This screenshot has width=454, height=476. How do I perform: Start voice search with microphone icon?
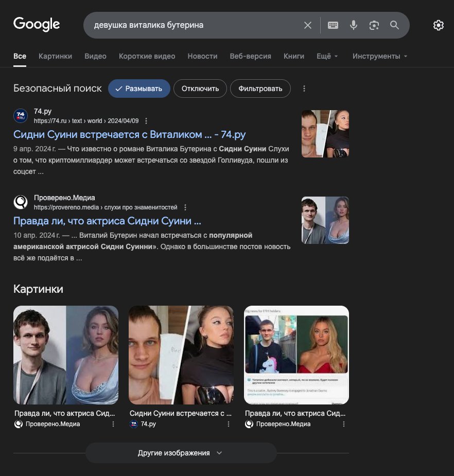[x=354, y=25]
